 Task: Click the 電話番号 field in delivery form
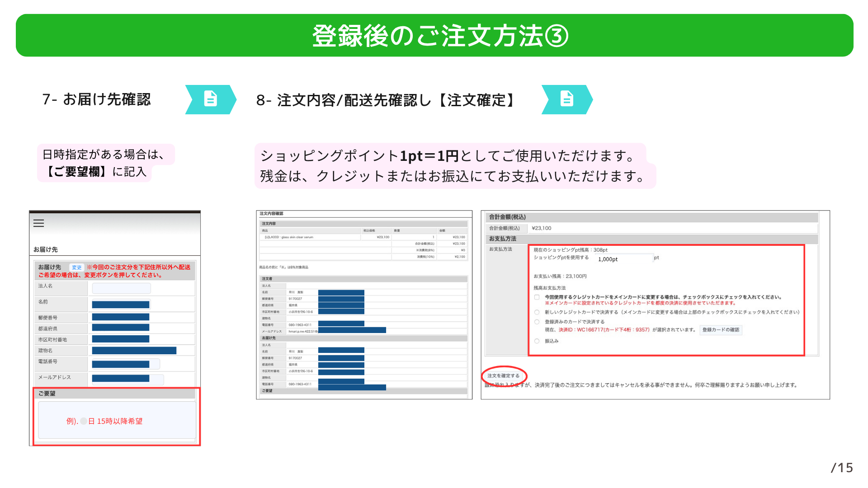coord(126,364)
